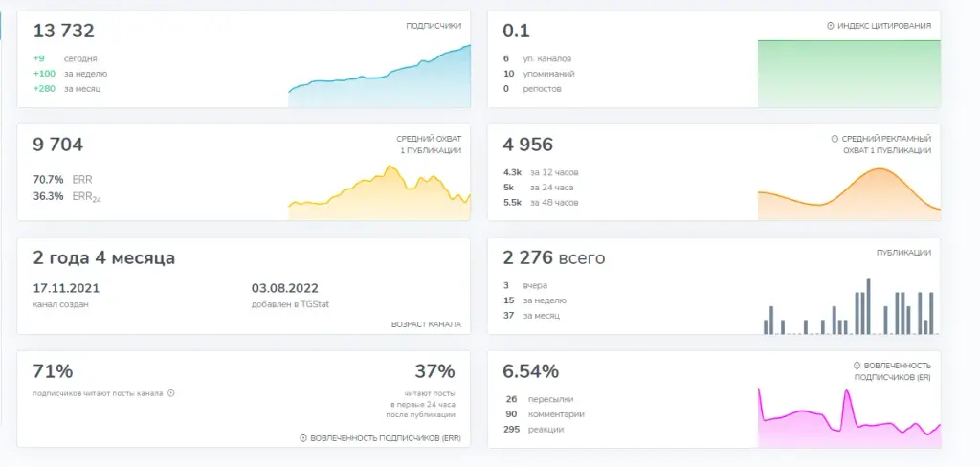Click the '3 вчера' row

pyautogui.click(x=525, y=286)
